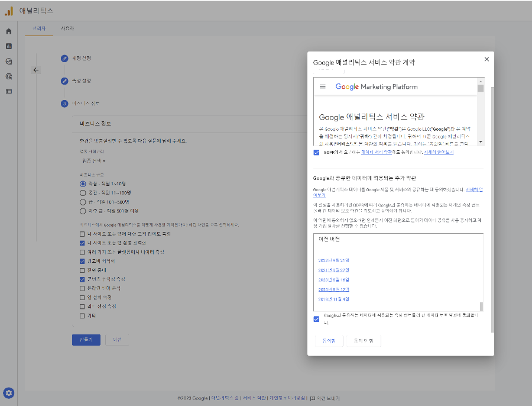Open the 업종 선택 industry dropdown
The width and height of the screenshot is (532, 406).
coord(94,161)
